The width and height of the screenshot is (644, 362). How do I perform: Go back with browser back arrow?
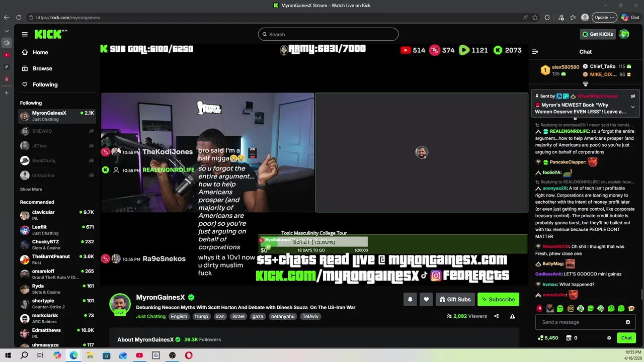coord(7,17)
